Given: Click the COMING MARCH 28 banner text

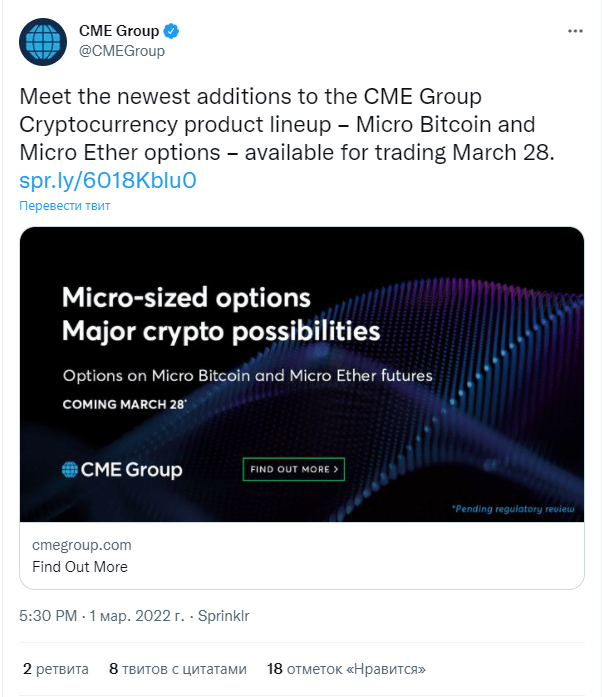Looking at the screenshot, I should click(x=124, y=404).
